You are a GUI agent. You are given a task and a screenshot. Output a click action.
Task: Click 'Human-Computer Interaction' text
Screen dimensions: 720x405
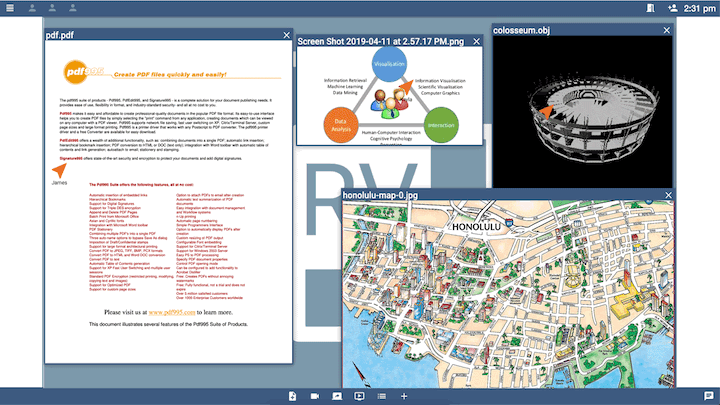coord(391,132)
